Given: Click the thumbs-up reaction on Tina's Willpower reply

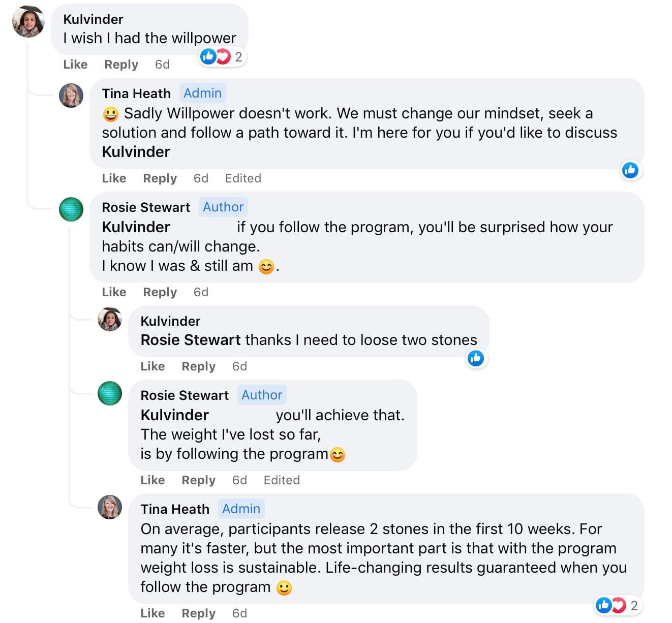Looking at the screenshot, I should (x=630, y=170).
